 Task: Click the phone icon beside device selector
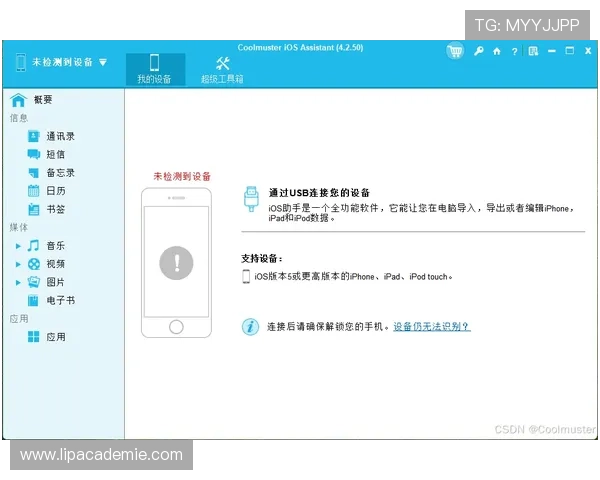21,62
